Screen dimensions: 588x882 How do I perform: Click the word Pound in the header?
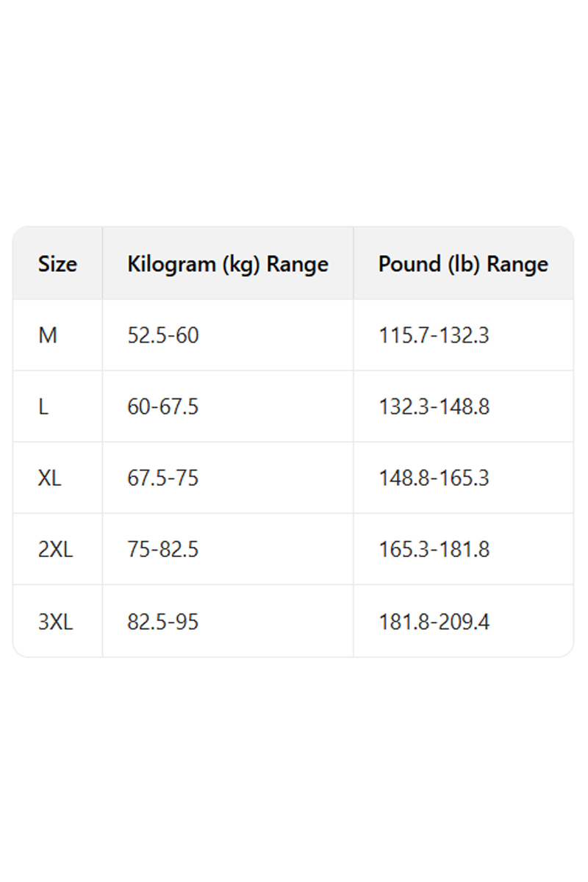click(409, 264)
